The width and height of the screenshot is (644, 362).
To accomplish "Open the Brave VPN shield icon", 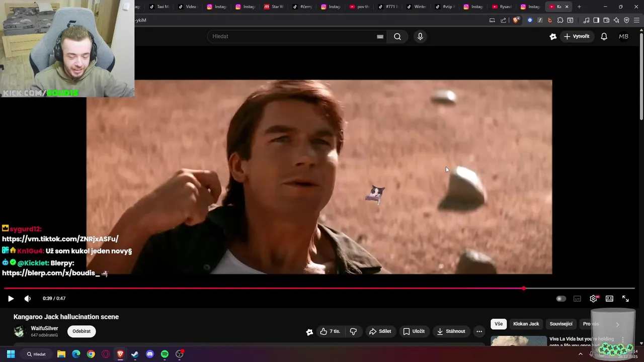I will 626,20.
